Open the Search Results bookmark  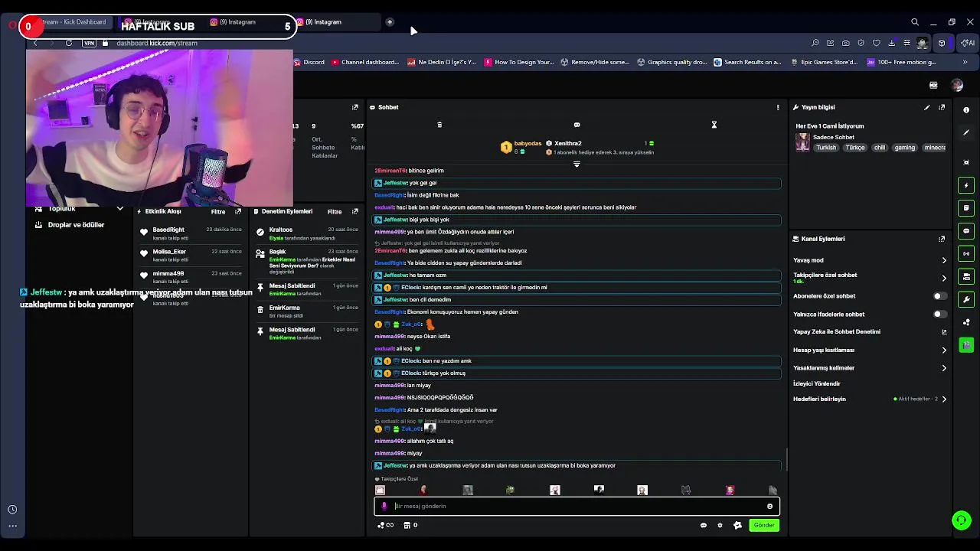tap(747, 62)
